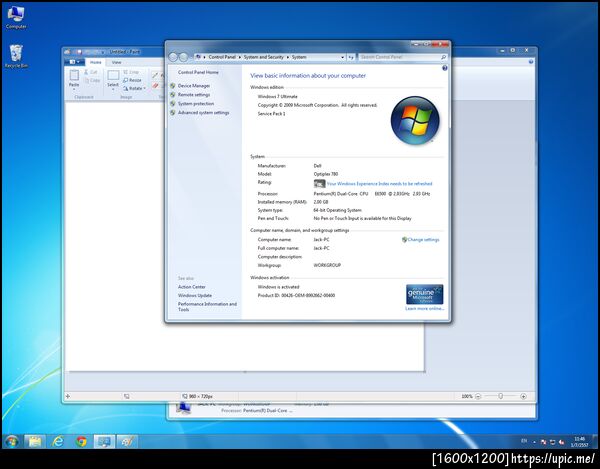
Task: Switch to the Home tab in Paint
Action: (x=95, y=62)
